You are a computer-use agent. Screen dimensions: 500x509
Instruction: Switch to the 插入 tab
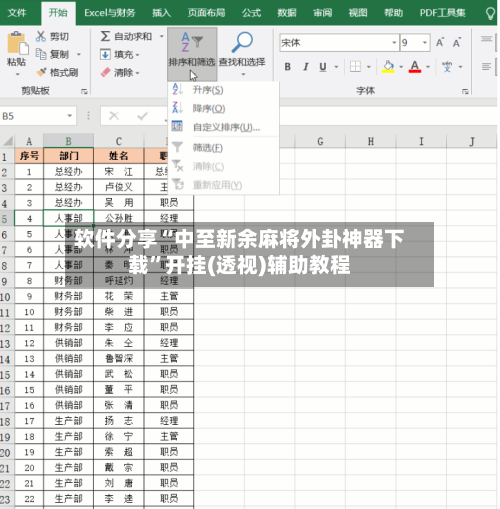coord(161,13)
